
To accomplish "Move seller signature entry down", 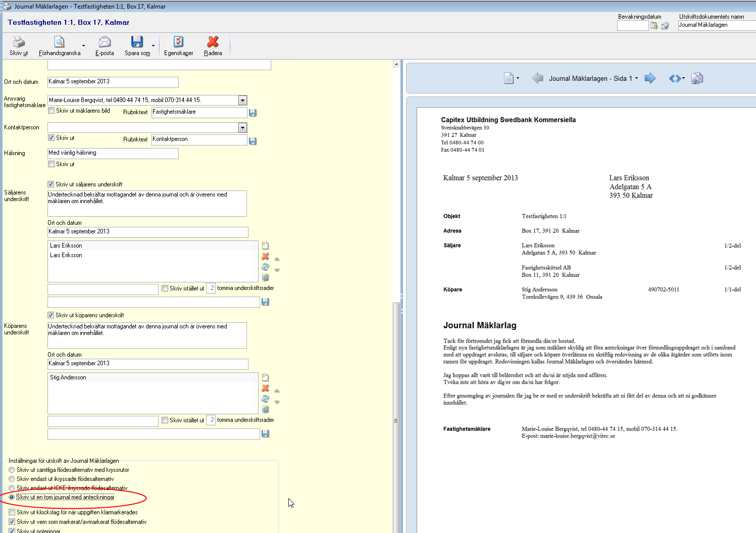I will (x=277, y=270).
